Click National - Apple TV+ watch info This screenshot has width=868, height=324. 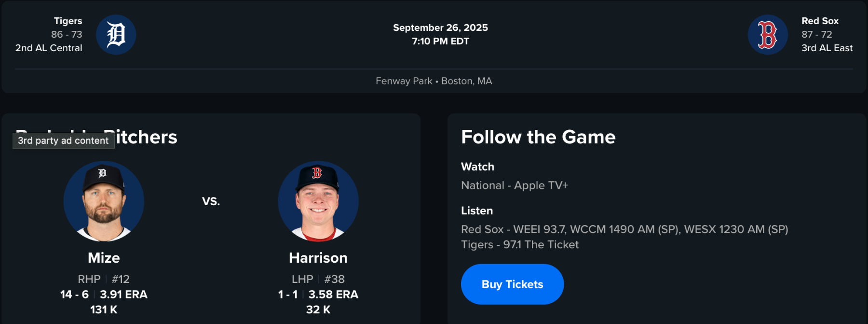515,185
